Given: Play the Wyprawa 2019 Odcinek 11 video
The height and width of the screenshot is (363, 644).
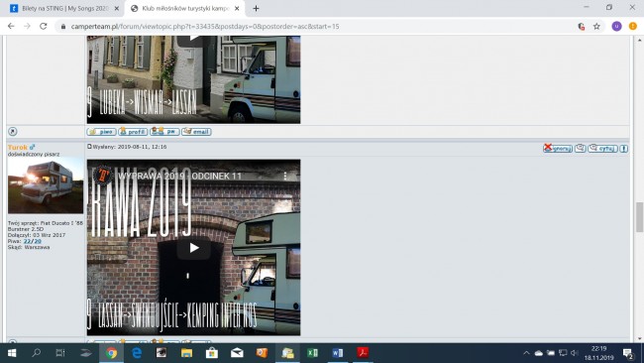Looking at the screenshot, I should pyautogui.click(x=194, y=248).
